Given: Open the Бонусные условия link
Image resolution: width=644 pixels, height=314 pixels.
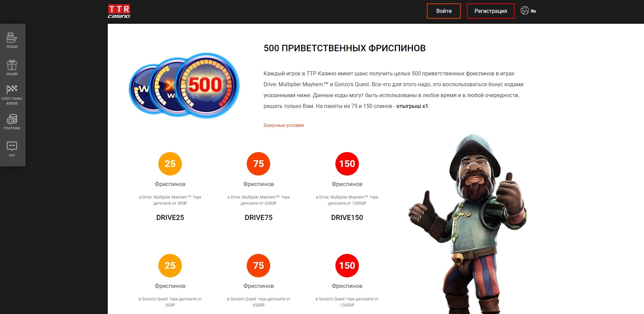Looking at the screenshot, I should click(x=283, y=125).
